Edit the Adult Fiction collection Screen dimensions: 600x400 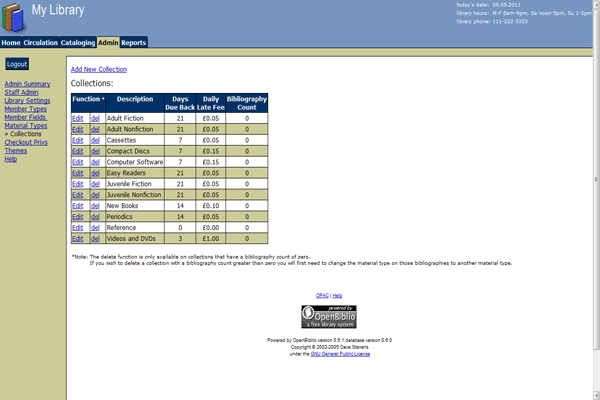point(78,118)
